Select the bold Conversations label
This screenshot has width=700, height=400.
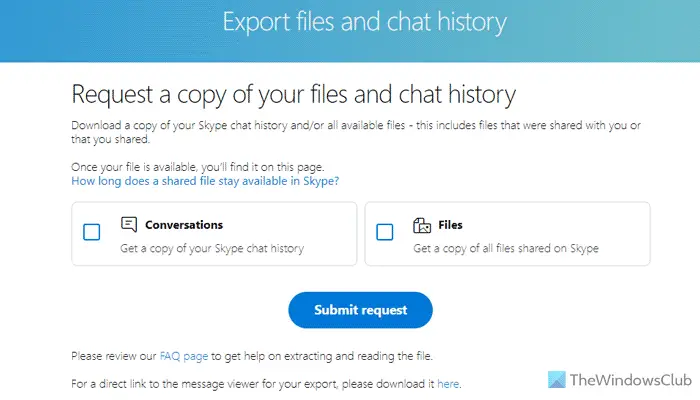point(184,225)
